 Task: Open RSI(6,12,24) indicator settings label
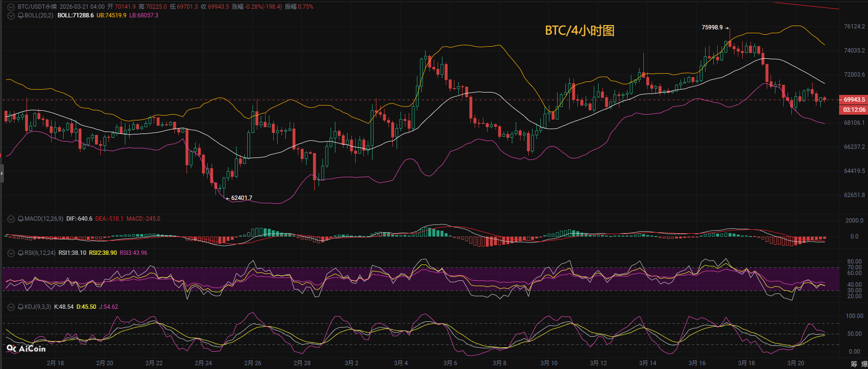40,253
